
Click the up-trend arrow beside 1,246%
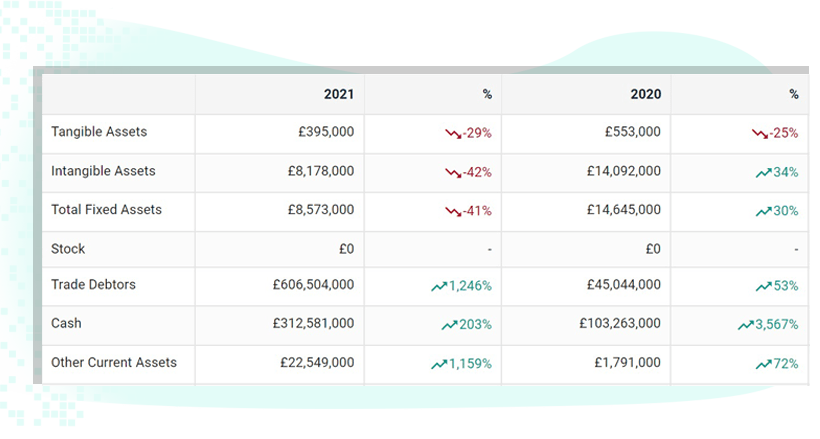(x=439, y=286)
